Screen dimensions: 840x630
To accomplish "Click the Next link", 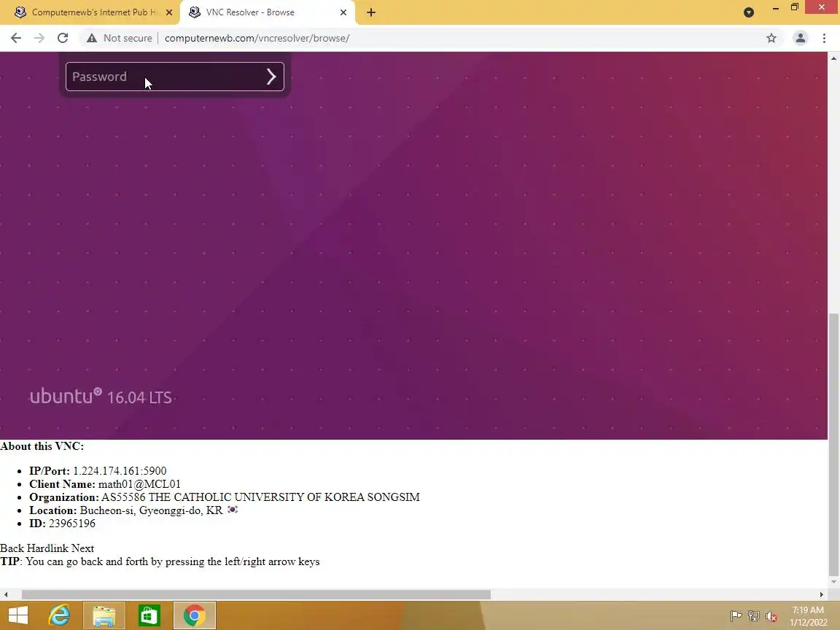I will point(82,548).
